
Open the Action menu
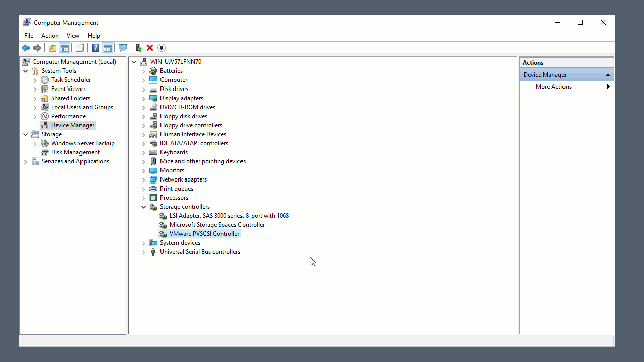coord(50,36)
